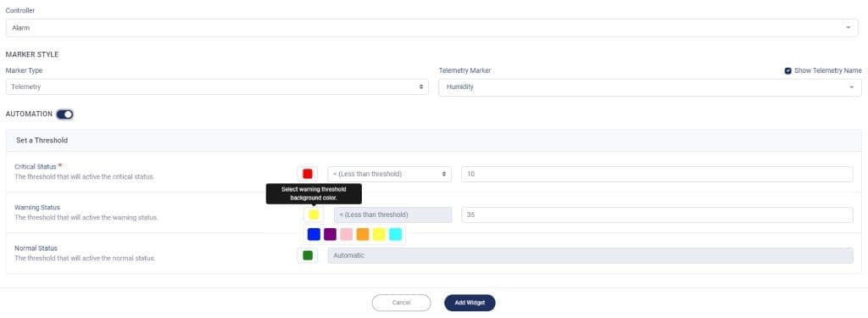Pick the blue color from the palette
Screen dimensions: 868x318
(314, 234)
